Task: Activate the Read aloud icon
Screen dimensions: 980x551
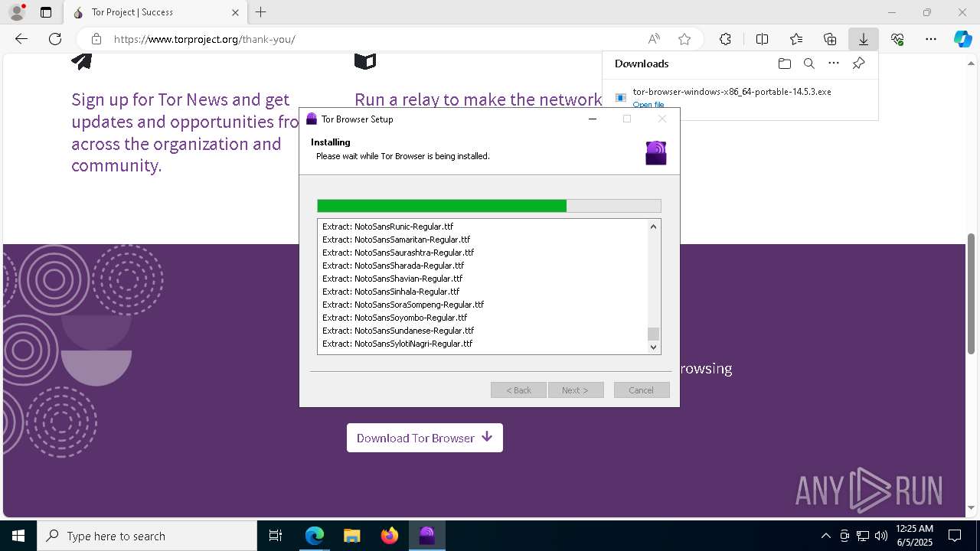Action: [654, 39]
